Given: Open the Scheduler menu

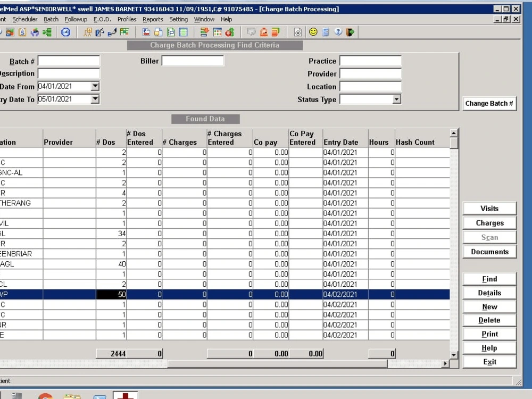Looking at the screenshot, I should coord(25,19).
